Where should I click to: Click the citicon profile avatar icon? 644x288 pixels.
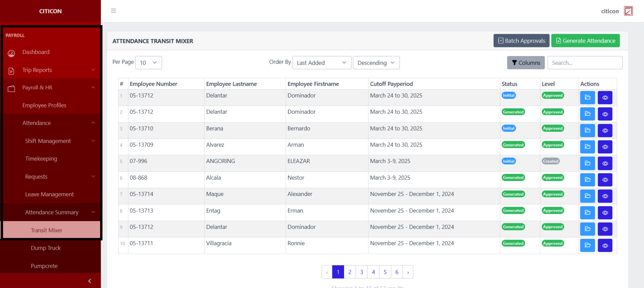tap(628, 11)
